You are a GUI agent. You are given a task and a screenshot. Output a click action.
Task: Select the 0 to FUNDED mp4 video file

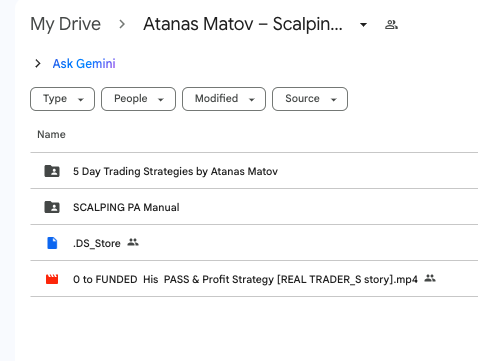click(x=254, y=279)
